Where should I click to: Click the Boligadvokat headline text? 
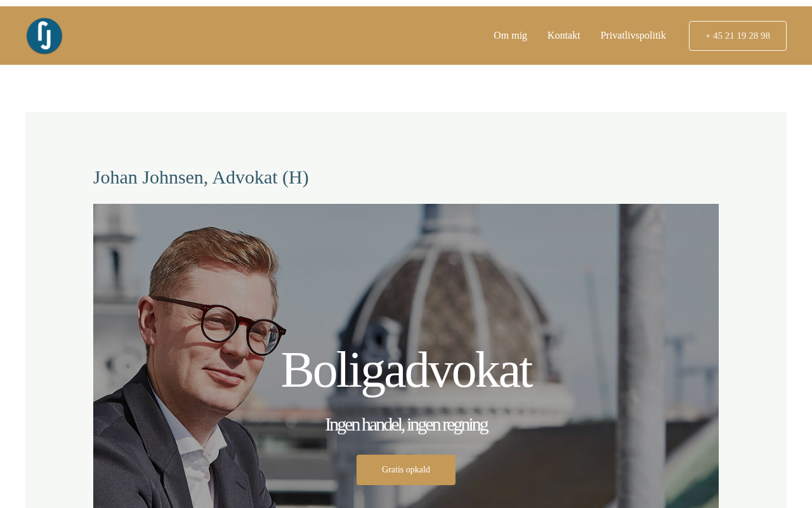406,370
